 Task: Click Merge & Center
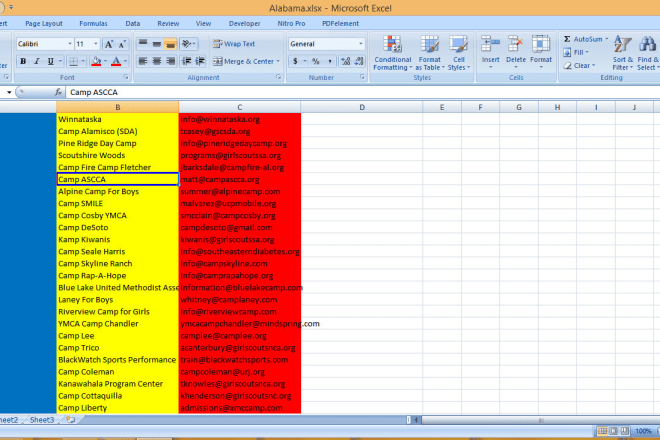click(243, 61)
